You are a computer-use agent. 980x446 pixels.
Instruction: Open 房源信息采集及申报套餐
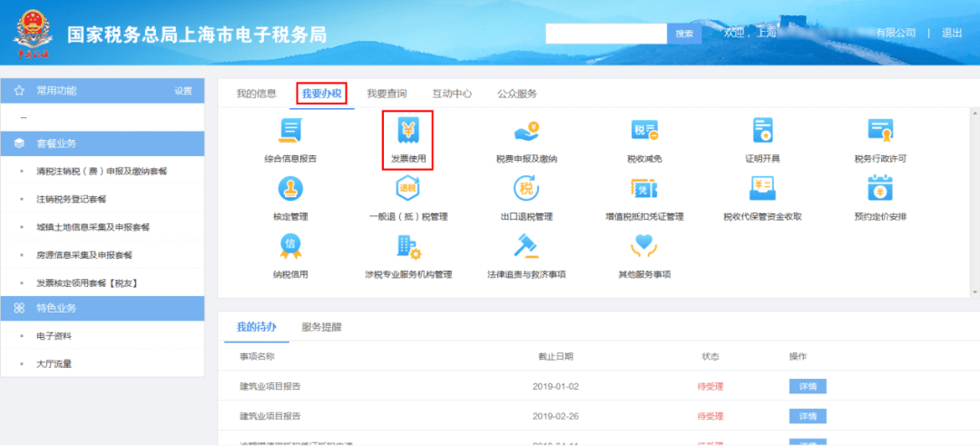tap(84, 255)
